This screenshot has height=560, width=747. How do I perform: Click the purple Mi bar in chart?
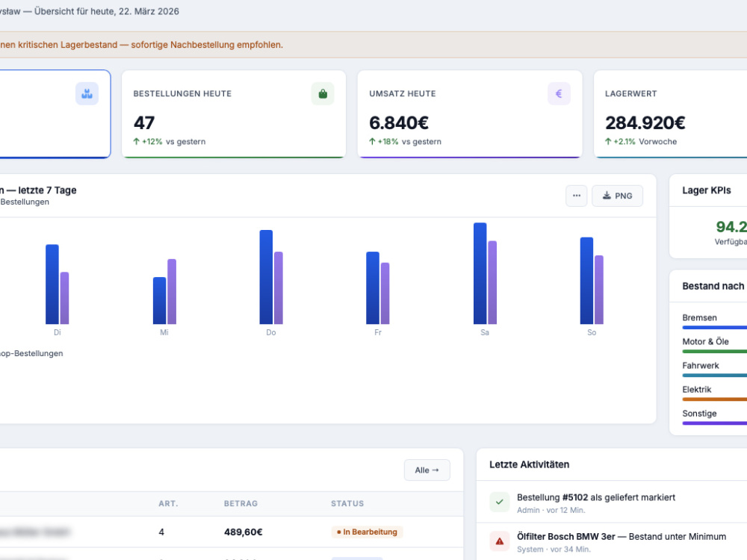(172, 291)
